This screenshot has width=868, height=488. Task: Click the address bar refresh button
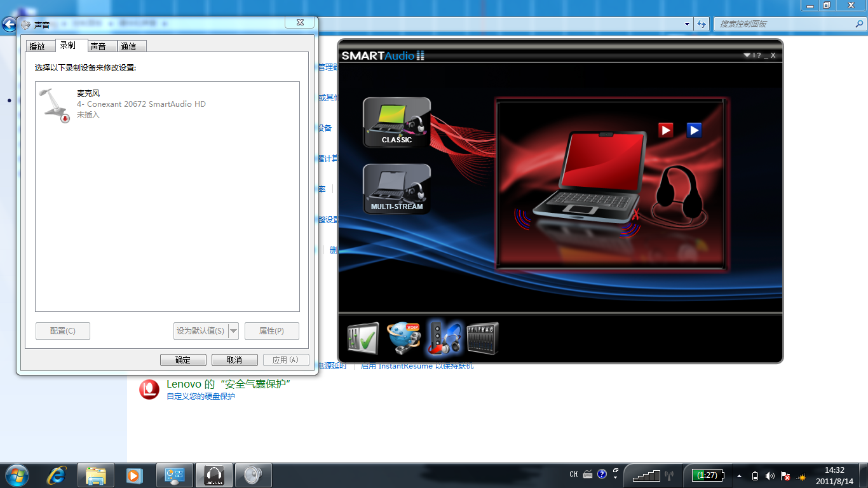click(x=702, y=24)
